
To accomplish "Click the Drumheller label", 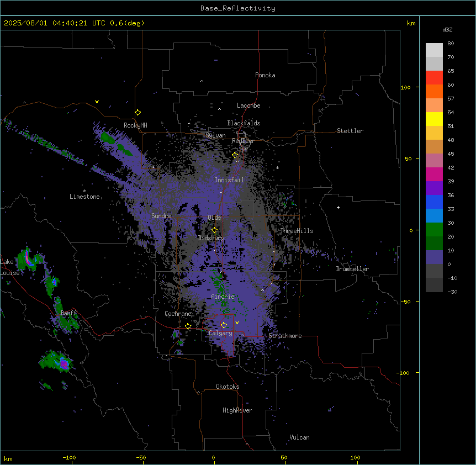I will click(x=352, y=269).
